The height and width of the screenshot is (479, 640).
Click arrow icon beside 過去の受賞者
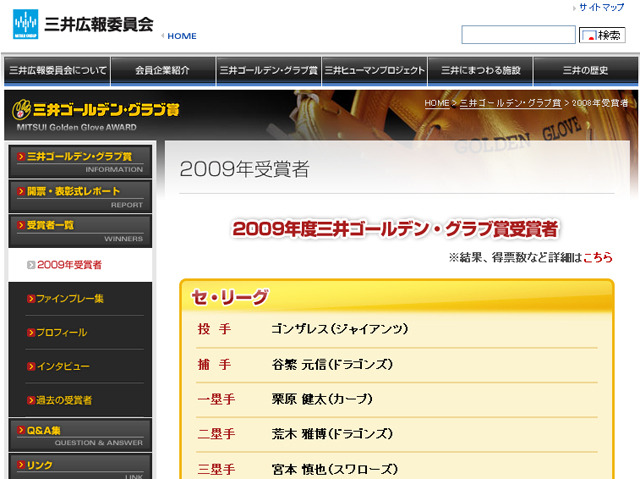pyautogui.click(x=31, y=400)
